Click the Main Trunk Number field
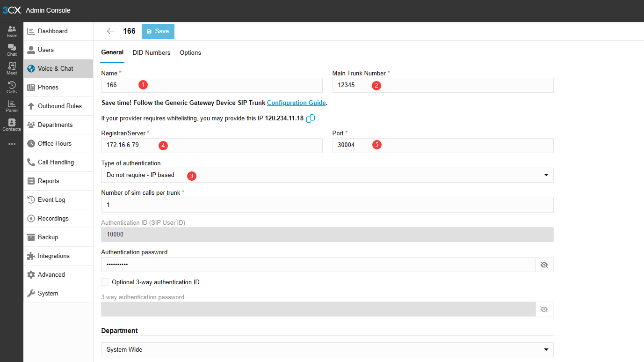This screenshot has height=362, width=644. coord(443,85)
